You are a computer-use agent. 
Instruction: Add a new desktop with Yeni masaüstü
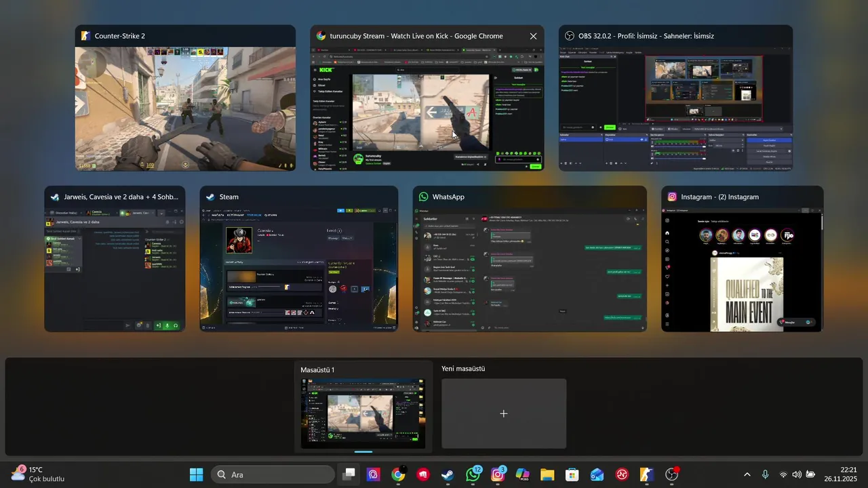click(504, 413)
